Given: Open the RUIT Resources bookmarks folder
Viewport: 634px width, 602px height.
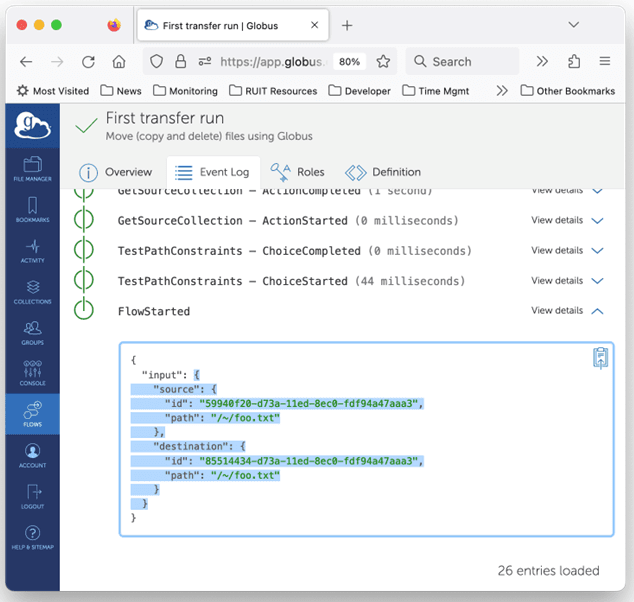Looking at the screenshot, I should tap(273, 91).
